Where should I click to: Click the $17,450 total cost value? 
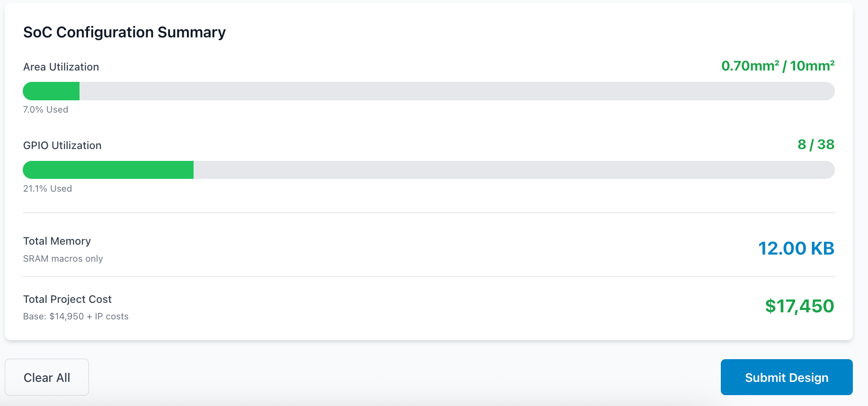(x=800, y=306)
